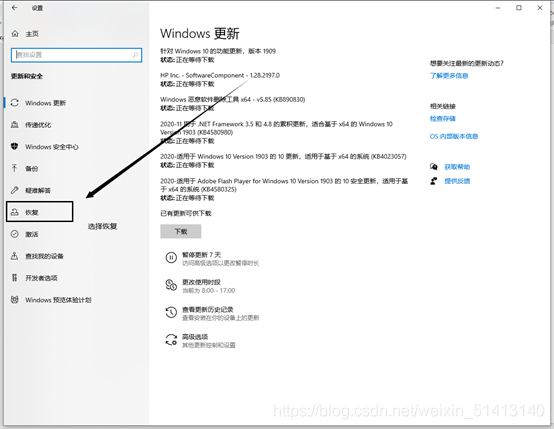This screenshot has width=554, height=429.
Task: Click the 检查存储 link
Action: 442,118
